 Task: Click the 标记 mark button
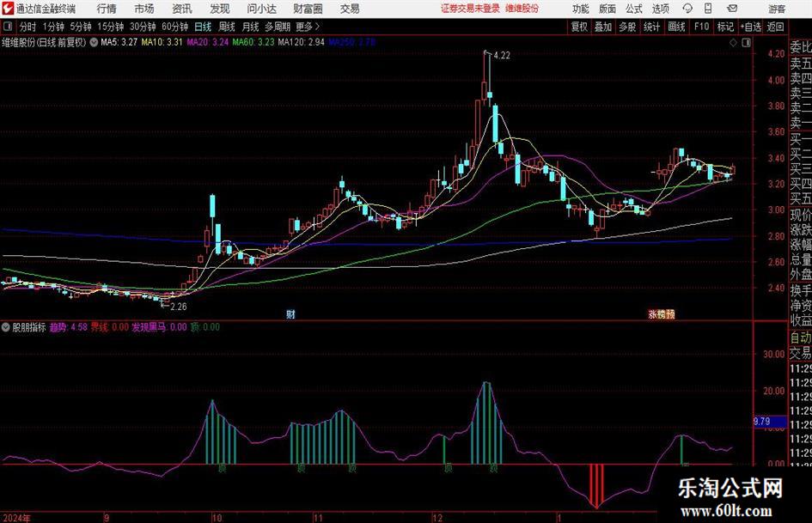pos(725,27)
